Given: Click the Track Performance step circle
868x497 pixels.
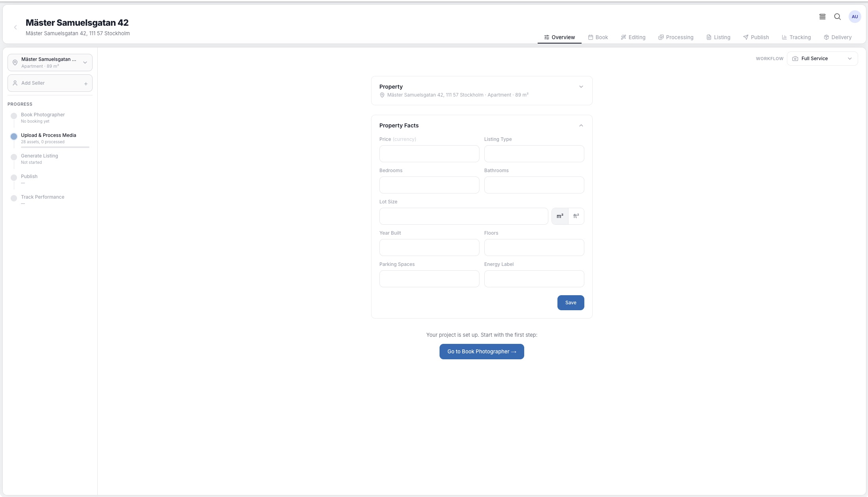Looking at the screenshot, I should pyautogui.click(x=14, y=198).
